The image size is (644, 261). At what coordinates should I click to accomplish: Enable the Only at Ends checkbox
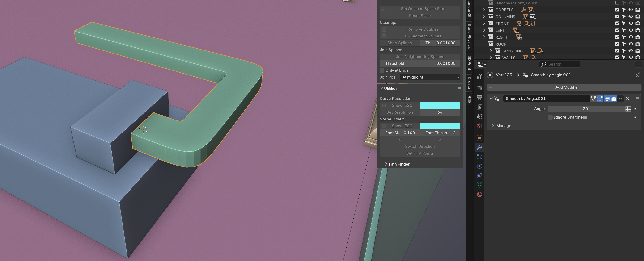pos(382,70)
